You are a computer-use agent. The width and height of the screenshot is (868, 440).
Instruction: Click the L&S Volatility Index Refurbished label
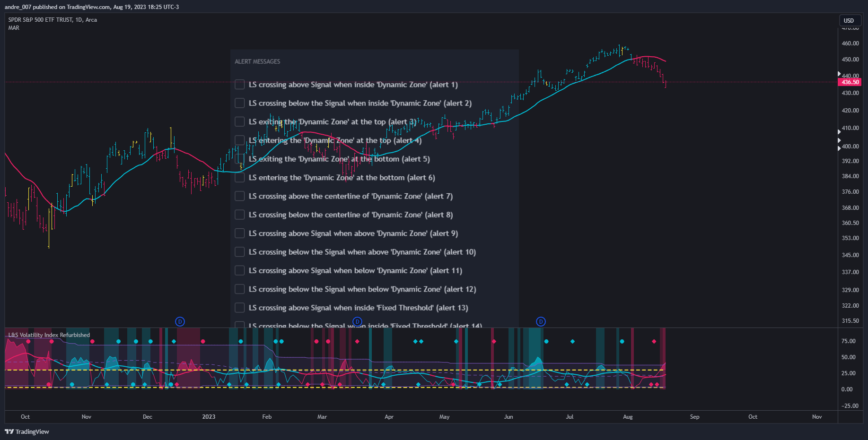49,335
